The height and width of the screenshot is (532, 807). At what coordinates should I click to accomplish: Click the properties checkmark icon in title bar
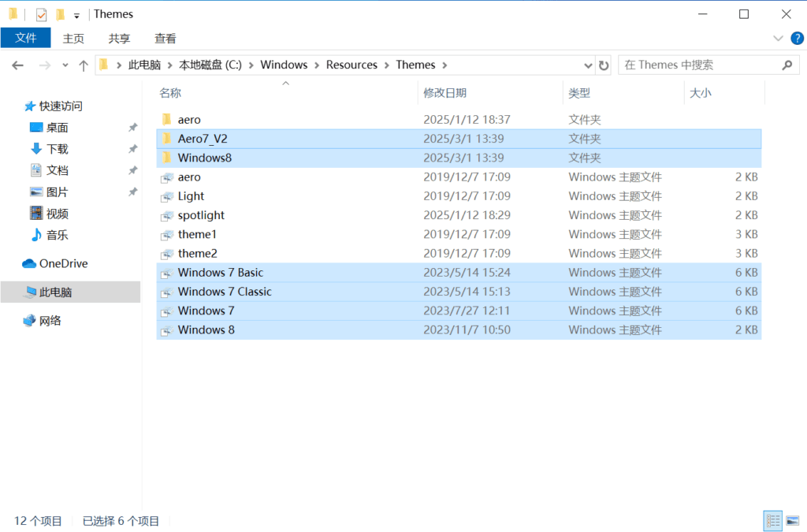41,14
